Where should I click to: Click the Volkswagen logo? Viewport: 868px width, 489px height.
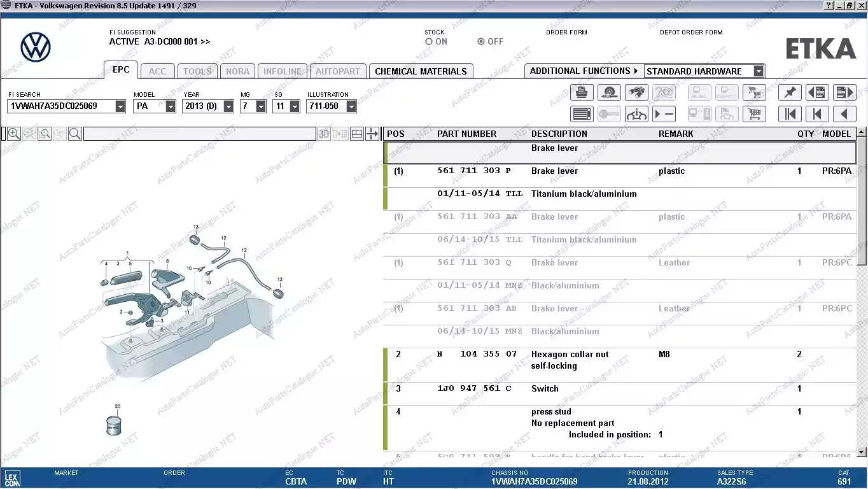click(36, 47)
